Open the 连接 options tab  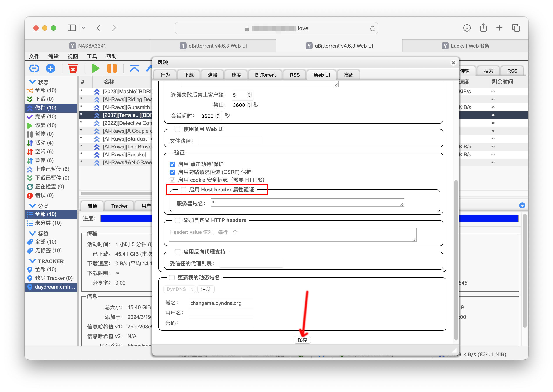212,75
